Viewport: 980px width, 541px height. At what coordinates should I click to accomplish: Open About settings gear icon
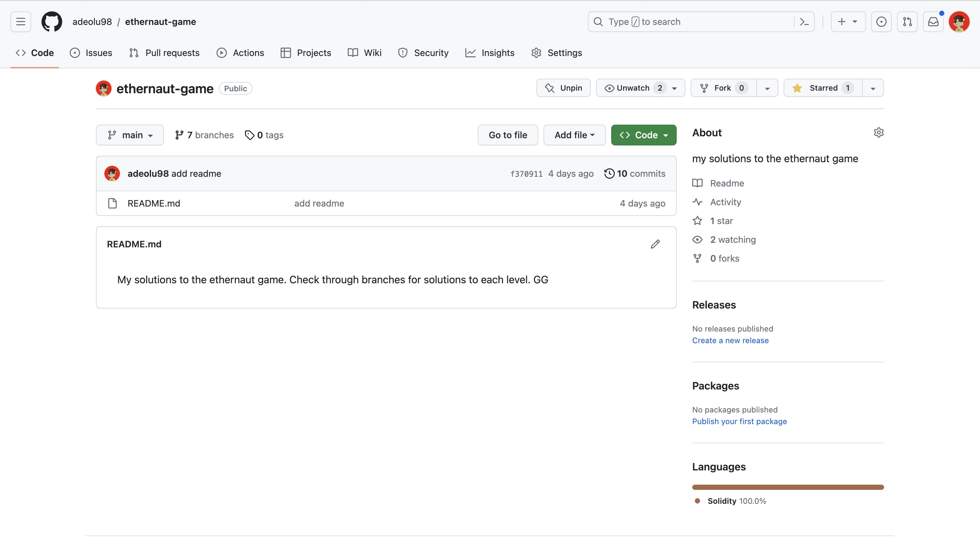(x=879, y=133)
